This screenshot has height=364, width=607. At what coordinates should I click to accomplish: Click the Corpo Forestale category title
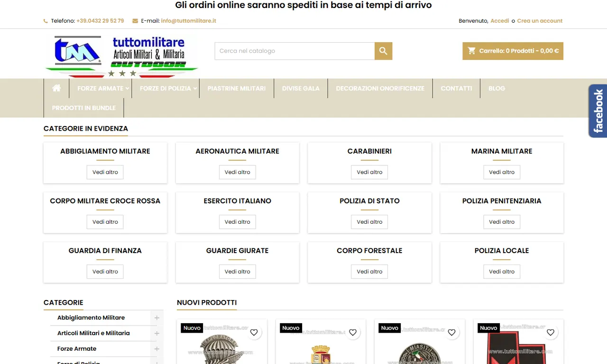click(x=369, y=251)
